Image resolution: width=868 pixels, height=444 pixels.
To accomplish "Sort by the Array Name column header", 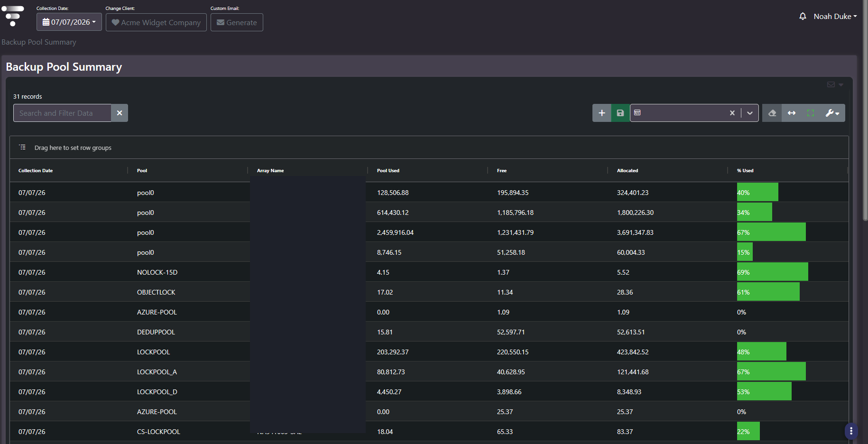I will pos(270,170).
